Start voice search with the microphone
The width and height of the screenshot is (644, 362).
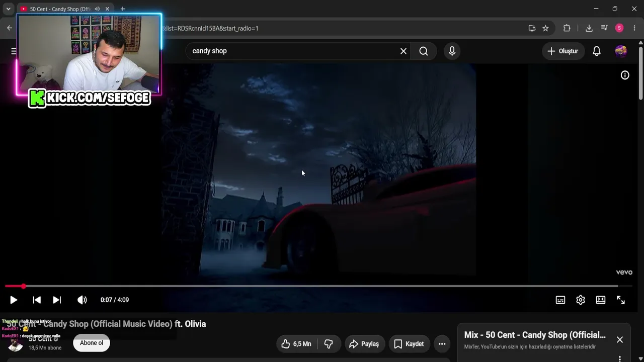coord(452,51)
